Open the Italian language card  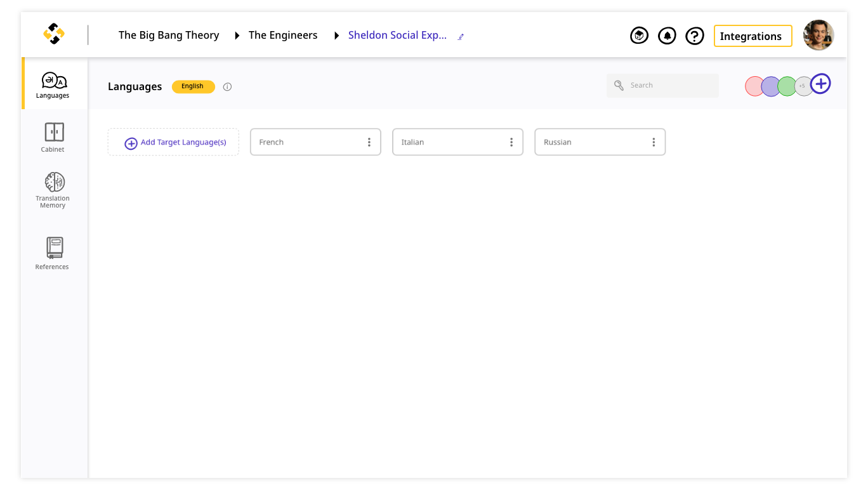tap(457, 142)
